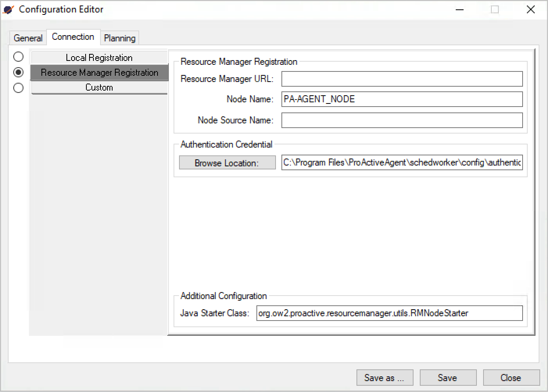This screenshot has height=392, width=548.
Task: Click the Resource Manager URL label
Action: click(x=227, y=79)
